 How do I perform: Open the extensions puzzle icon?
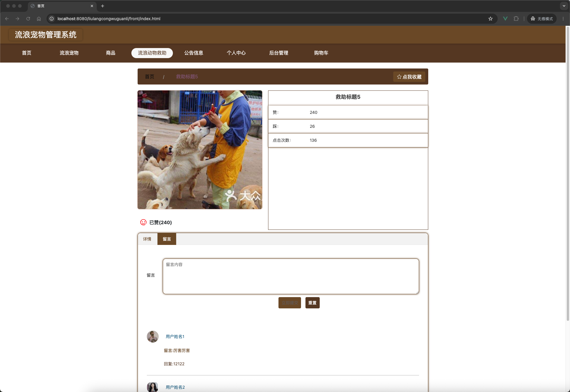coord(516,19)
